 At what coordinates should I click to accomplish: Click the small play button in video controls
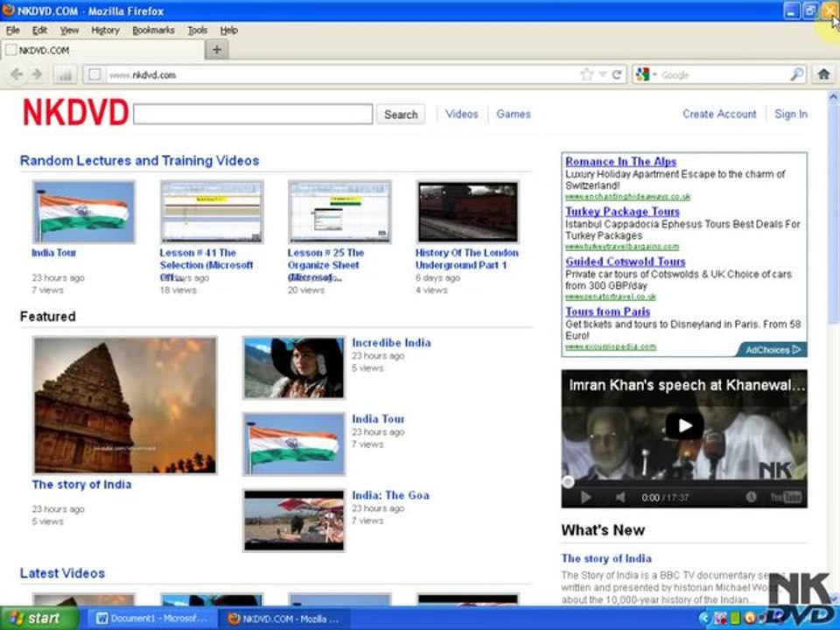[585, 497]
